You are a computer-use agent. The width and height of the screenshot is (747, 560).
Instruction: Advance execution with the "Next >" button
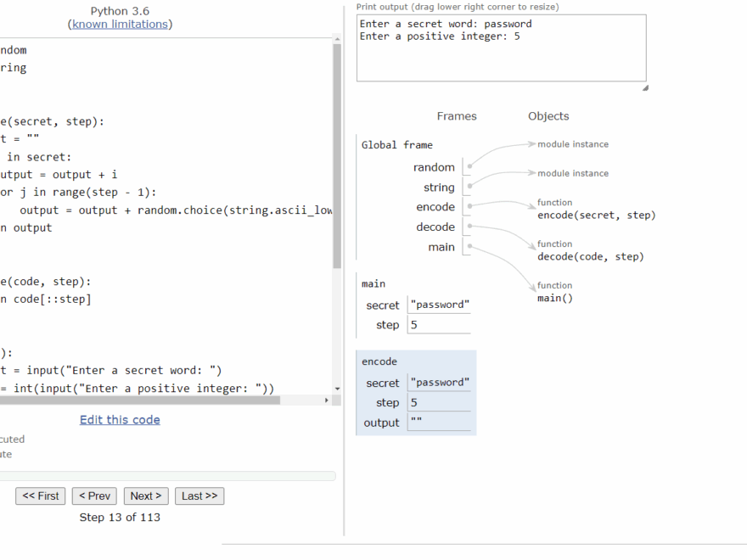(x=145, y=496)
